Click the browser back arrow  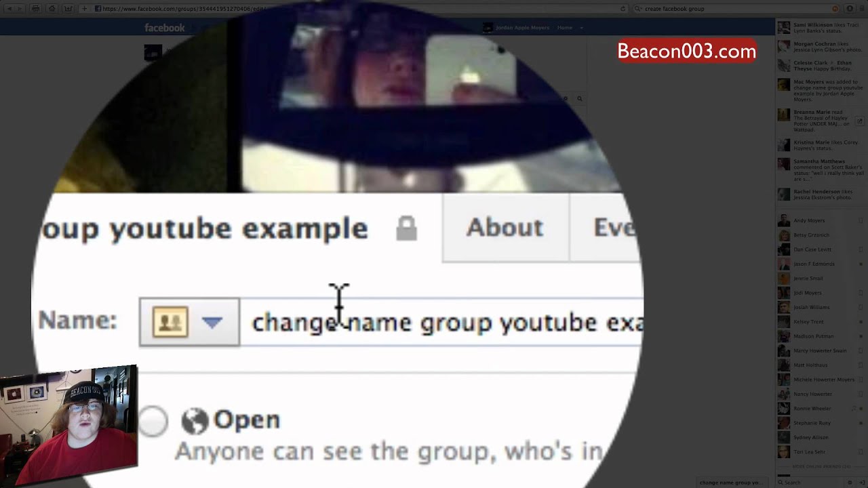(x=9, y=9)
